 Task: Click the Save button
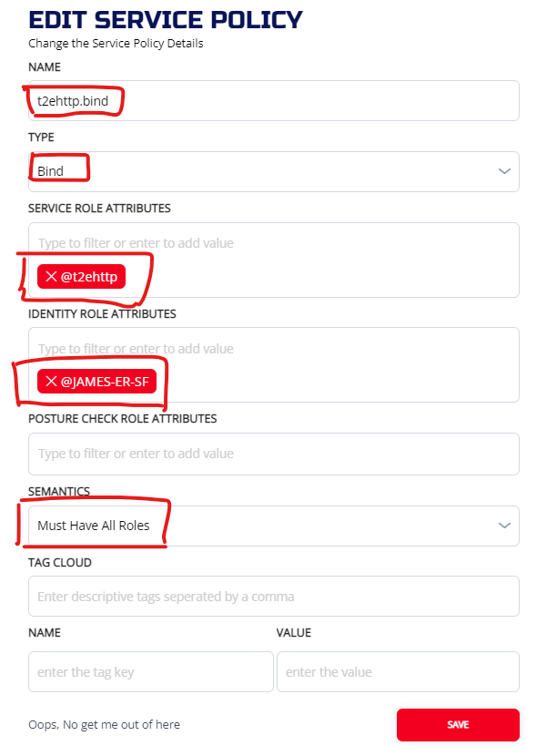(458, 725)
